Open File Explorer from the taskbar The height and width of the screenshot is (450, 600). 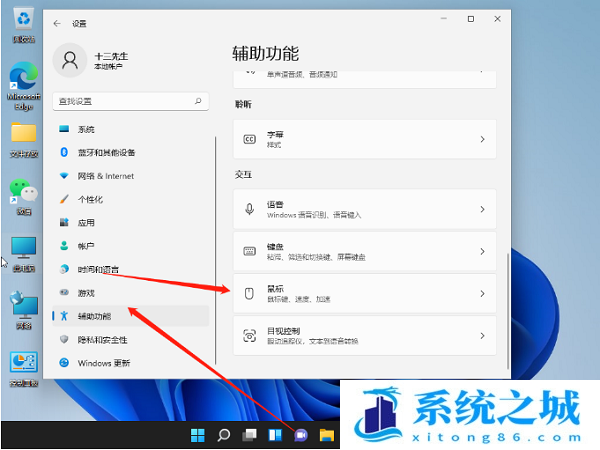[326, 435]
